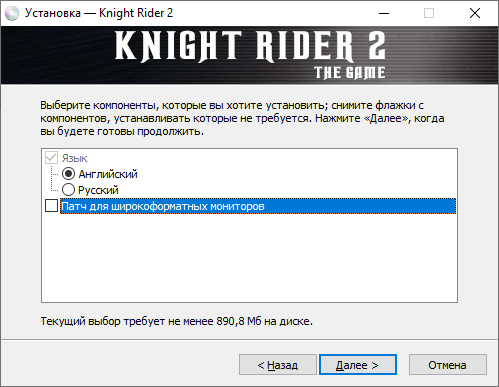Click the installer disc icon in title bar
This screenshot has height=387, width=499.
(12, 13)
